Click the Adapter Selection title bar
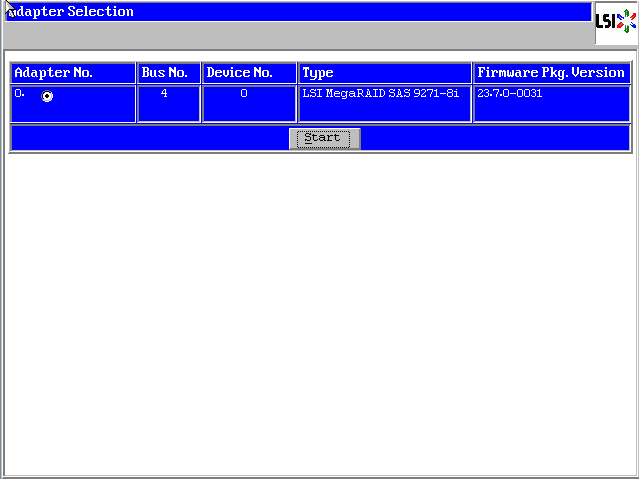The image size is (639, 479). coord(298,12)
